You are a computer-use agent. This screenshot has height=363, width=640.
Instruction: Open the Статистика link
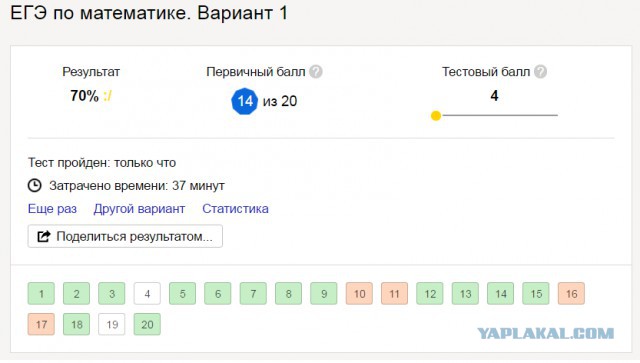coord(235,209)
